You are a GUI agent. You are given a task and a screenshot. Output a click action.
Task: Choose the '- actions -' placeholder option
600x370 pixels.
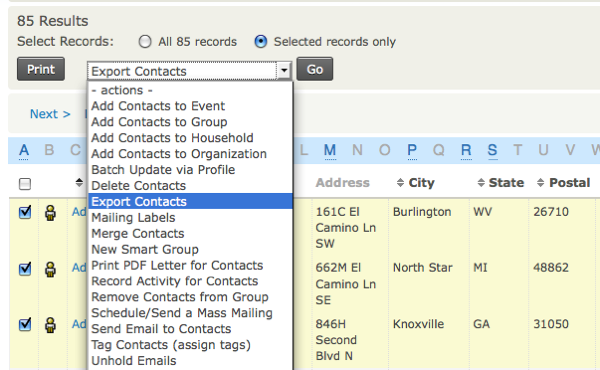(191, 90)
